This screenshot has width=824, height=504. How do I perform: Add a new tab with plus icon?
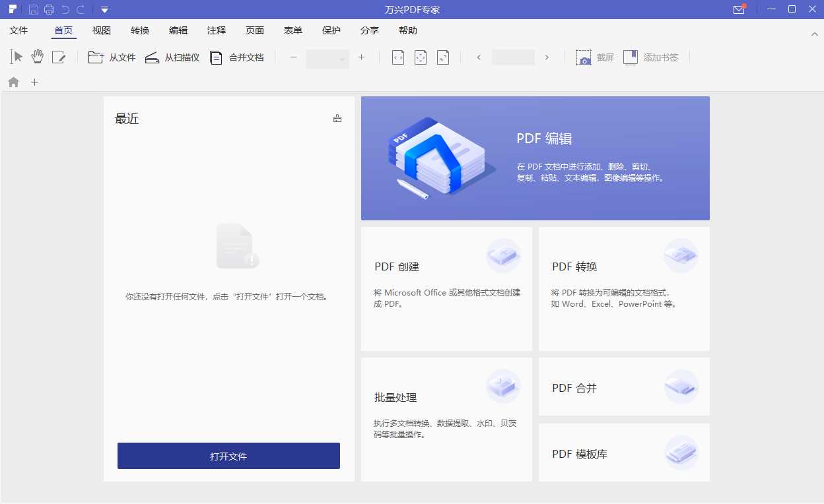pos(35,82)
